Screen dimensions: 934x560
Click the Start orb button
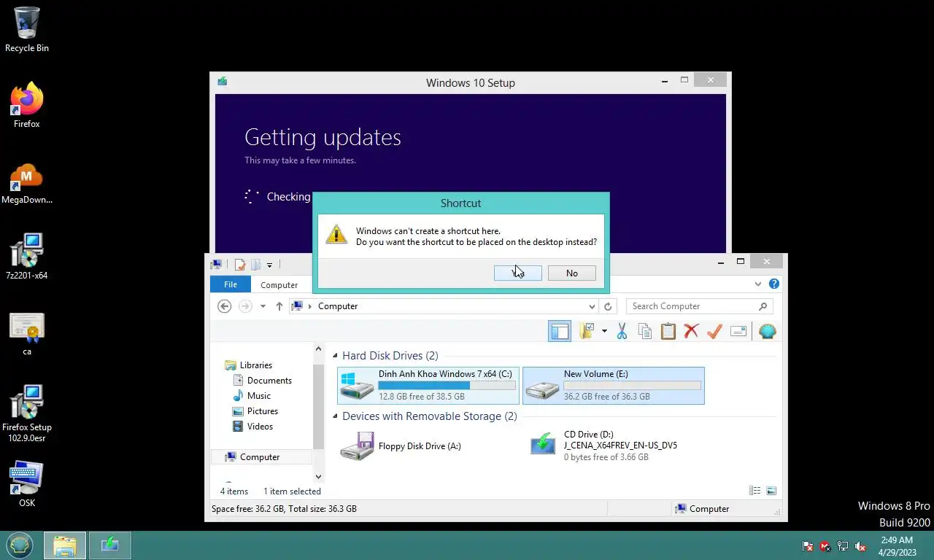click(x=20, y=545)
